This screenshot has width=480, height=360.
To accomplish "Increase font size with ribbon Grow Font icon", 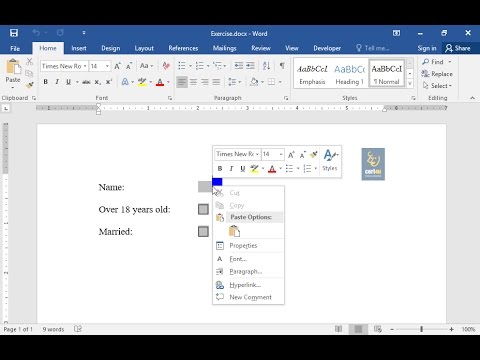I will tap(117, 66).
